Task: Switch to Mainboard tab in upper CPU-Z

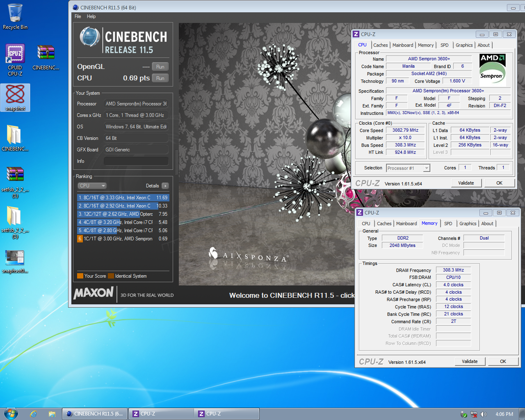Action: pos(403,45)
